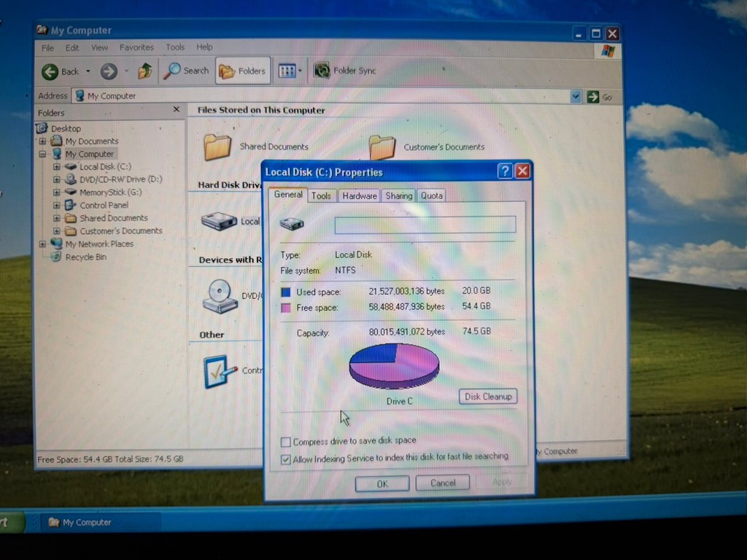The image size is (747, 560).
Task: Click the Drive C pie chart
Action: coord(394,366)
